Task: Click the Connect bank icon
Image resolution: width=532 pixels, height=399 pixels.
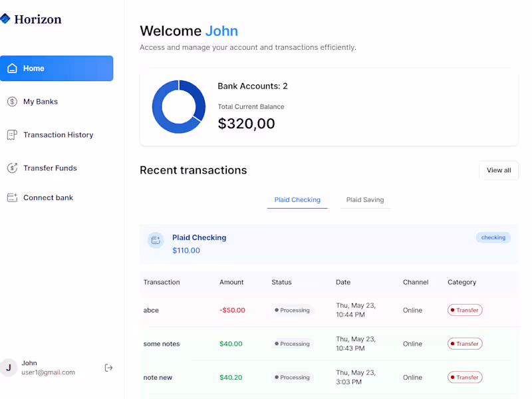Action: pos(11,198)
